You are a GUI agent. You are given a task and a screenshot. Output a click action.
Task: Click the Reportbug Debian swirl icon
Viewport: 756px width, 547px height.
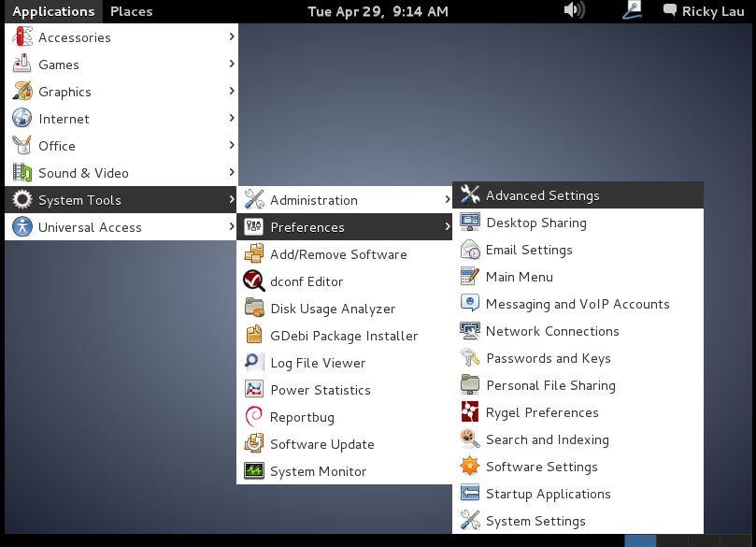click(254, 416)
